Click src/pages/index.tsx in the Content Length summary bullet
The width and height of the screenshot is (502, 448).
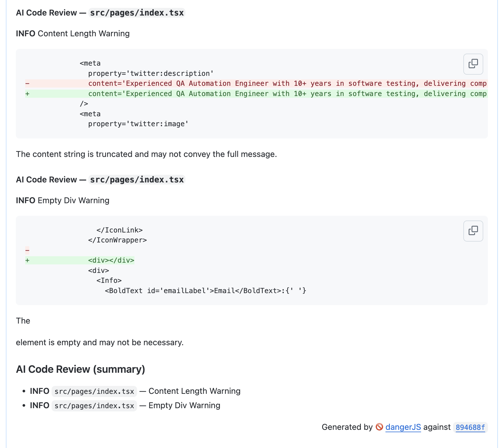click(94, 391)
